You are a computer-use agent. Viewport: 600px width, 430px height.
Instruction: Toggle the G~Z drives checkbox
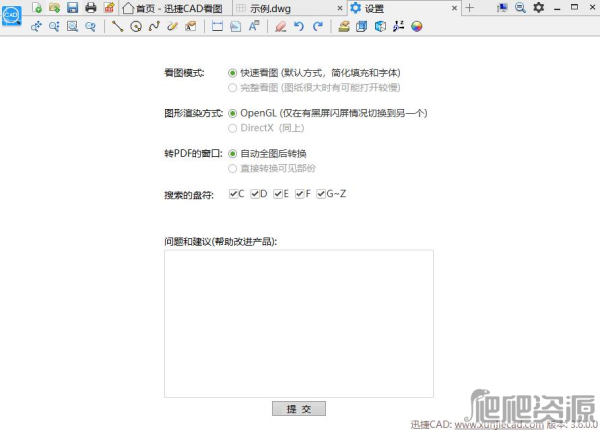(x=321, y=194)
